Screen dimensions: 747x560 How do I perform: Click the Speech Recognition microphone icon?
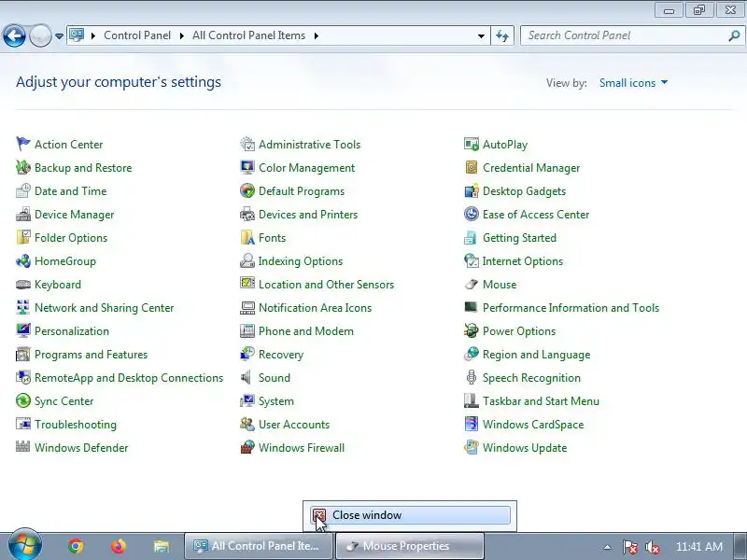pyautogui.click(x=472, y=377)
